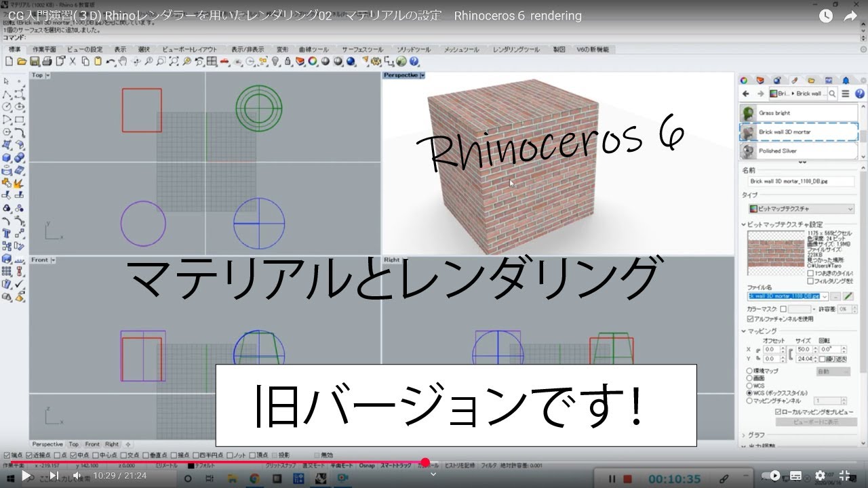The height and width of the screenshot is (488, 868).
Task: Enable the Color Mask checkbox
Action: 783,309
